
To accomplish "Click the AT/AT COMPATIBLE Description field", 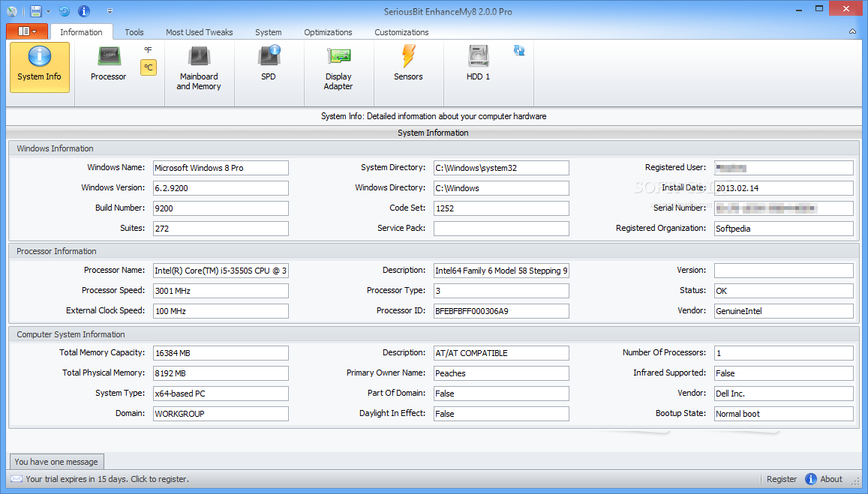I will [x=502, y=353].
